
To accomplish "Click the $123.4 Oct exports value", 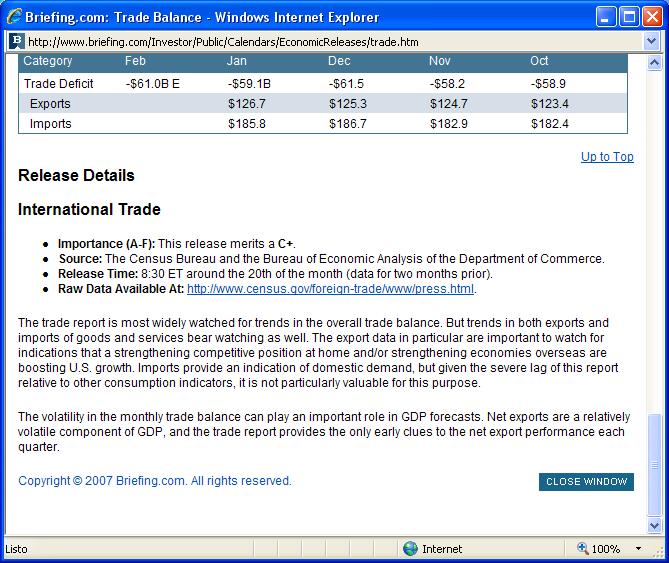I will [550, 104].
